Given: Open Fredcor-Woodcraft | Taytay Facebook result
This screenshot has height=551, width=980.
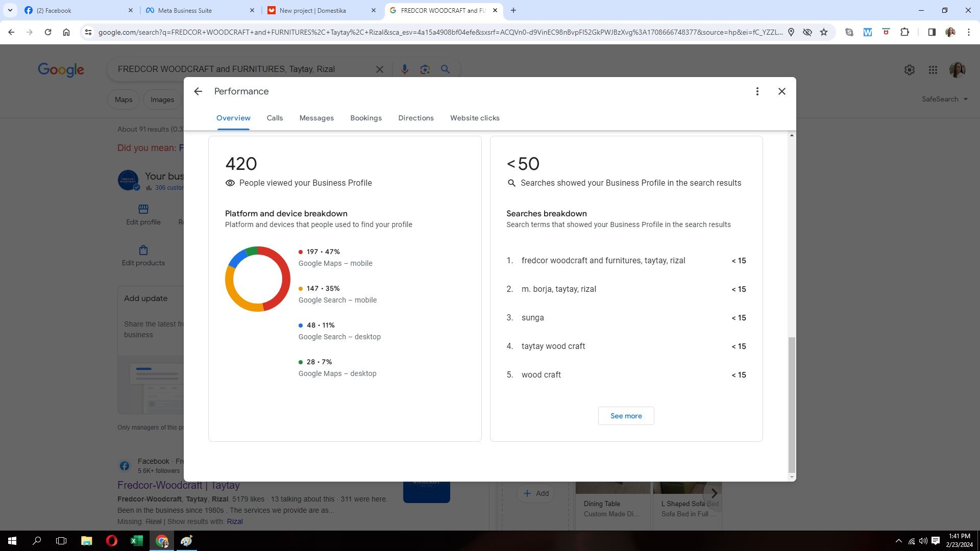Looking at the screenshot, I should [179, 485].
